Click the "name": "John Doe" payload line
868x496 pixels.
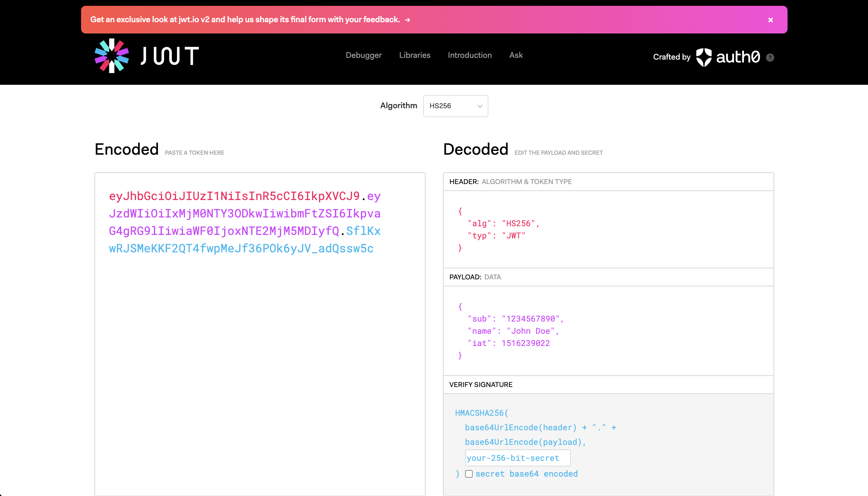[x=513, y=331]
